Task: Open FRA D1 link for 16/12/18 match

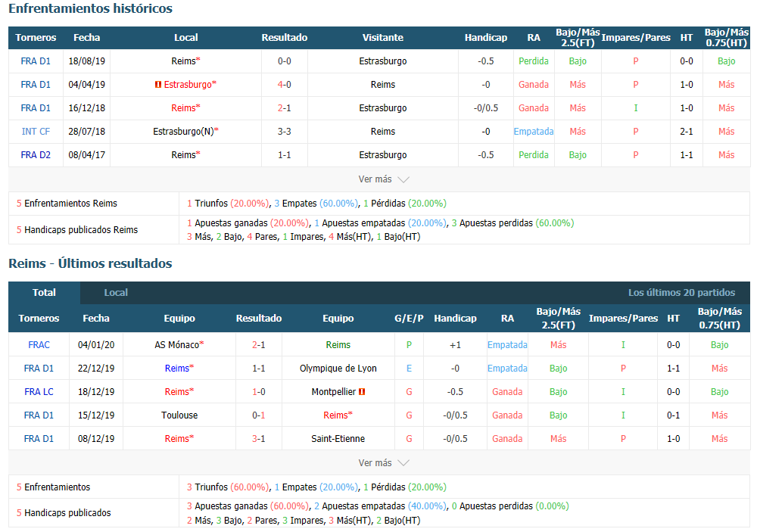Action: point(36,107)
